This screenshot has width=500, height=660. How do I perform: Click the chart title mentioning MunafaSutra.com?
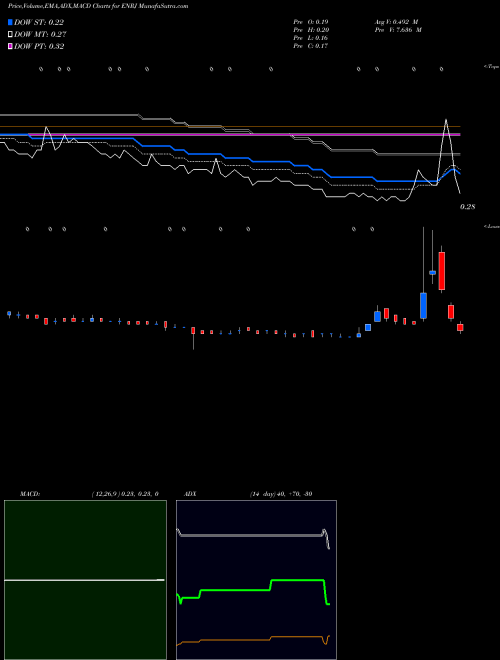pos(98,6)
